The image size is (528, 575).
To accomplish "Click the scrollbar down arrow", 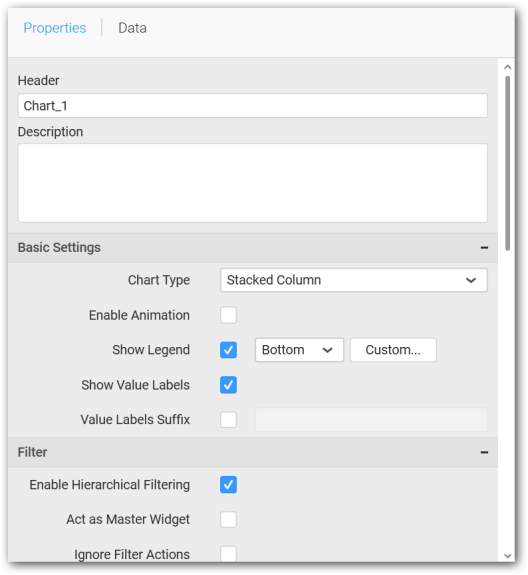I will [507, 556].
